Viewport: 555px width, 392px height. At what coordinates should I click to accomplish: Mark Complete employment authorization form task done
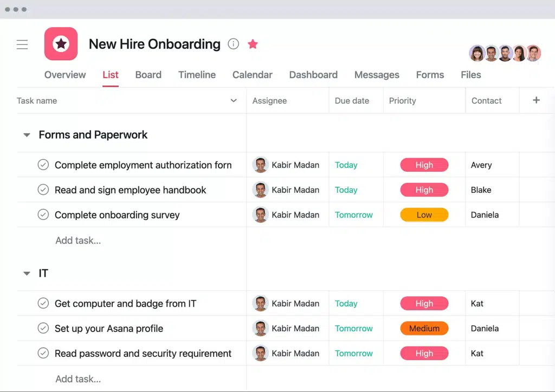click(x=43, y=165)
